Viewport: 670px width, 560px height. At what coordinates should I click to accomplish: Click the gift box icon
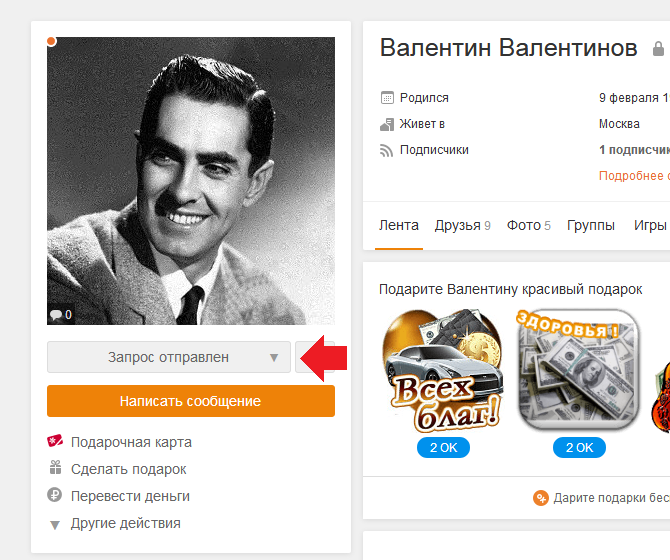pyautogui.click(x=55, y=468)
